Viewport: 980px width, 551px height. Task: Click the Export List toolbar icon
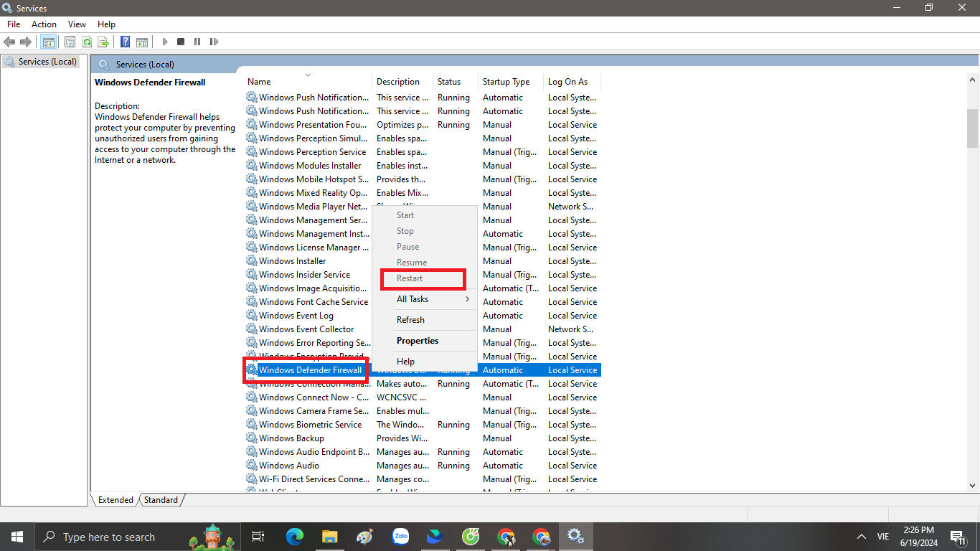[x=103, y=42]
